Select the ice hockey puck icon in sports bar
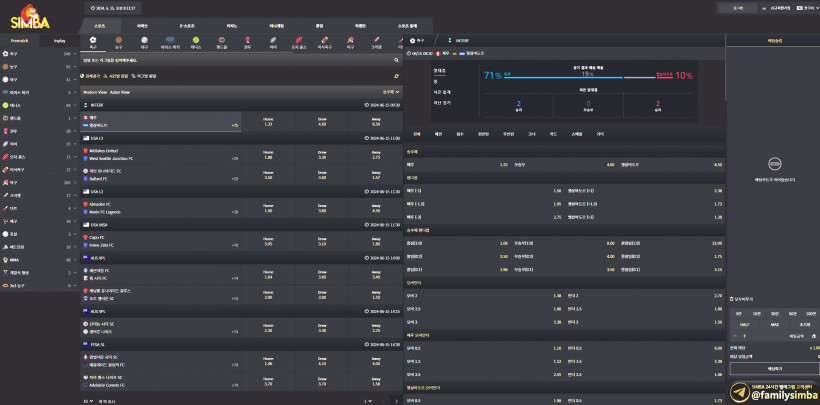The width and height of the screenshot is (820, 405). coord(170,40)
